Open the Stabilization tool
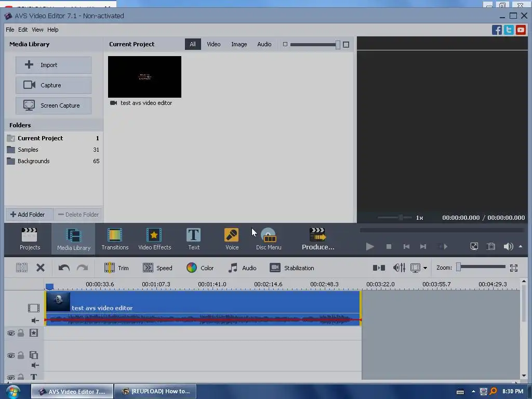The image size is (532, 399). click(292, 268)
